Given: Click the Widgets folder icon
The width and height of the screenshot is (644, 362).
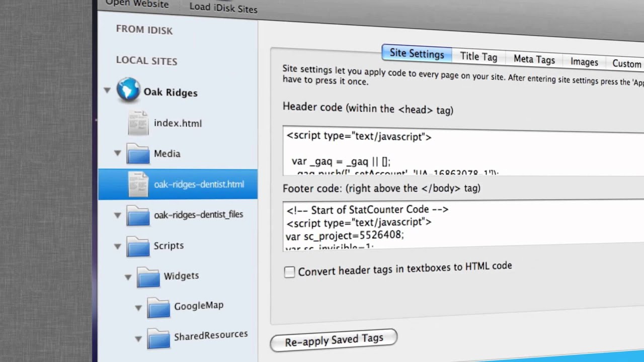Looking at the screenshot, I should coord(148,277).
